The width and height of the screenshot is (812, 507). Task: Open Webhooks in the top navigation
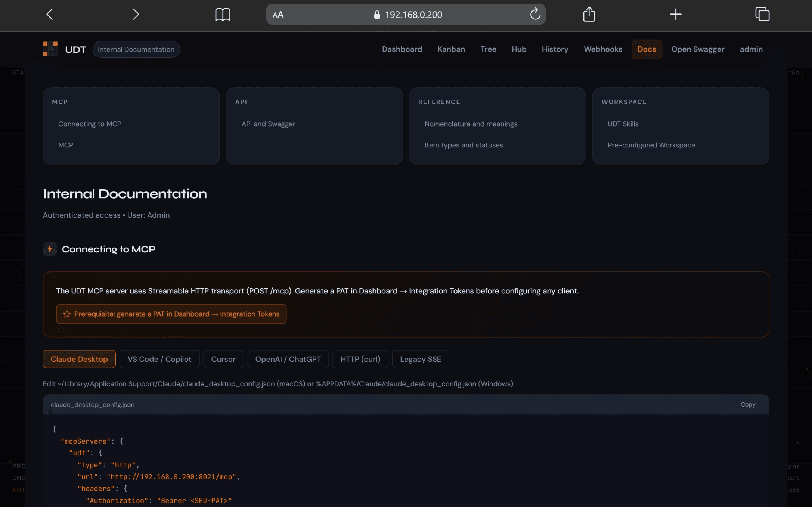(x=603, y=49)
